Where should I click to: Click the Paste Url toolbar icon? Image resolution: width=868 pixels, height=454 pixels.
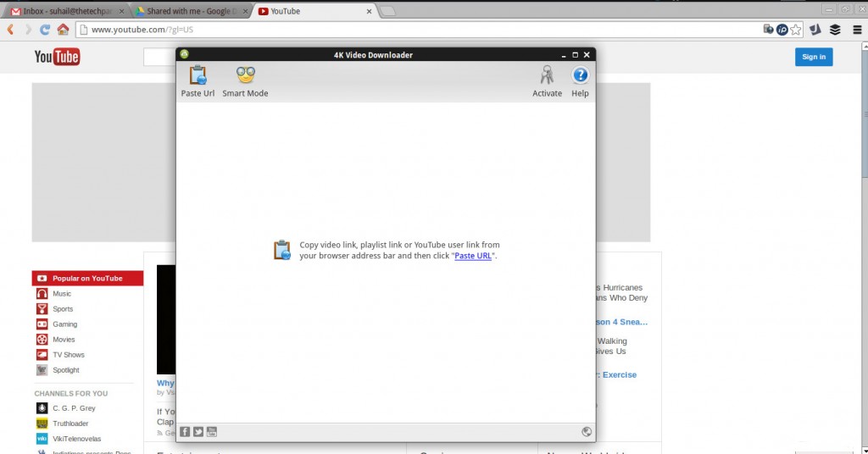198,81
